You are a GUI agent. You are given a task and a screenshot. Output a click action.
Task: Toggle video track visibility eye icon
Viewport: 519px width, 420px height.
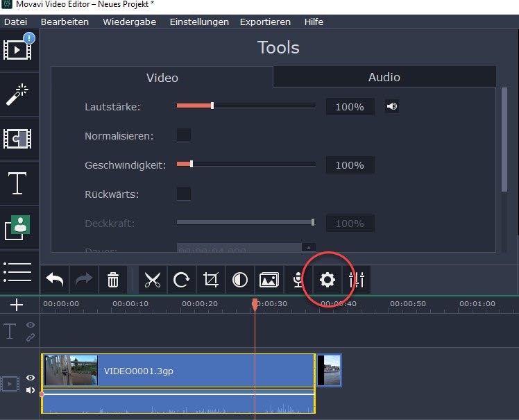[31, 378]
